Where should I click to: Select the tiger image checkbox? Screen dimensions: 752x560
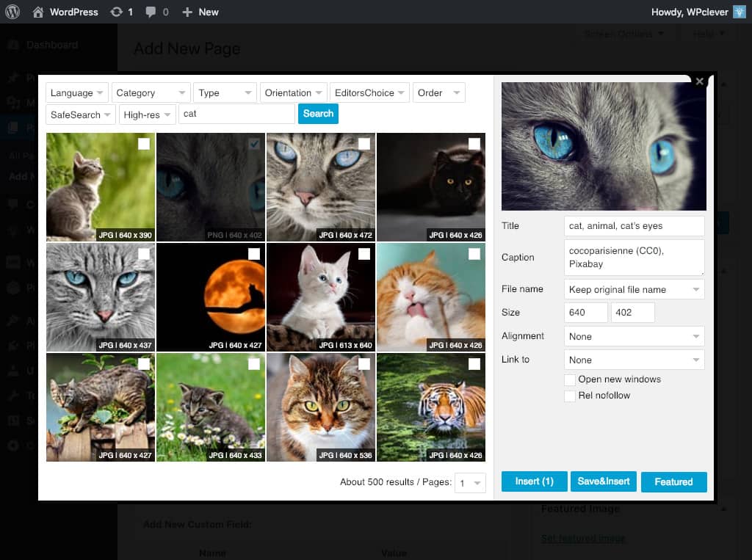474,364
